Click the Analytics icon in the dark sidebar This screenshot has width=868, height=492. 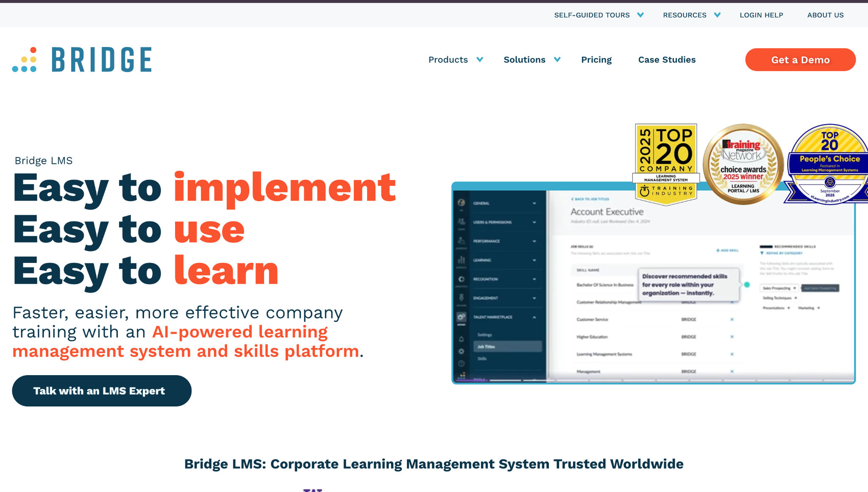[462, 278]
